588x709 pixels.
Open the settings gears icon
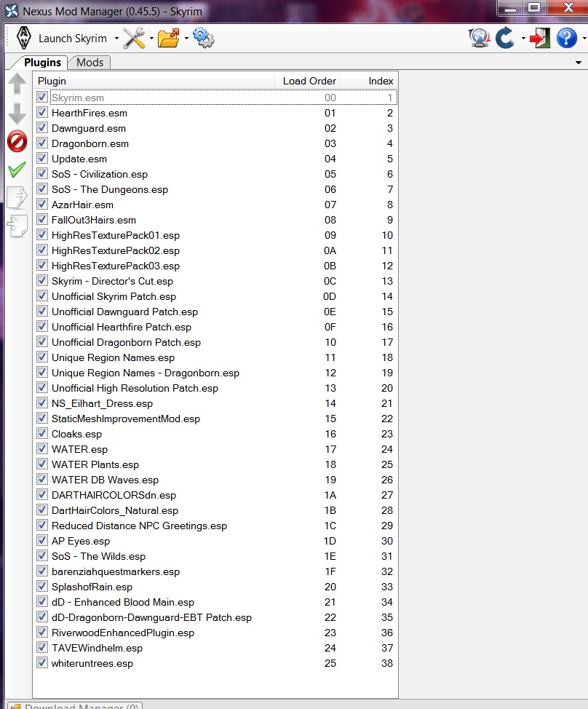[x=204, y=39]
